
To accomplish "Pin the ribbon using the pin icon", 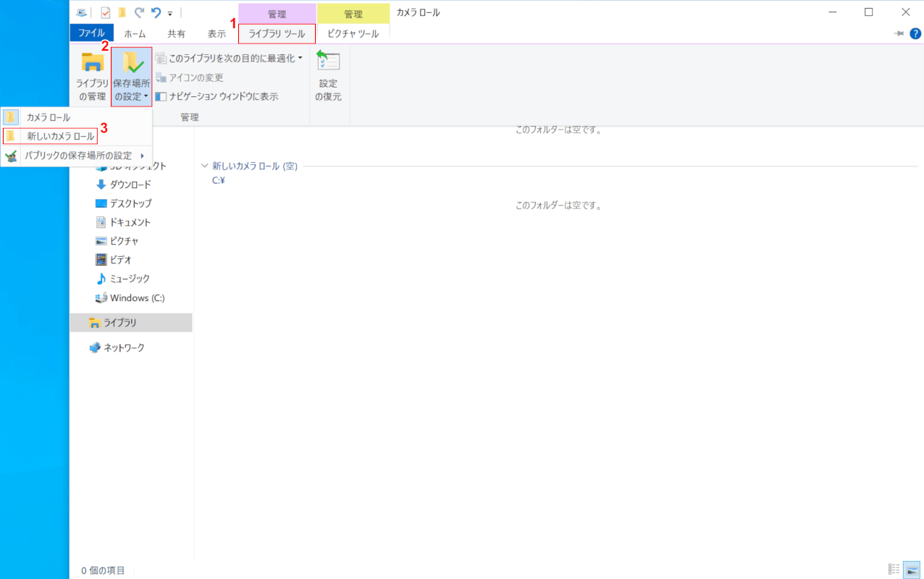I will pos(899,33).
